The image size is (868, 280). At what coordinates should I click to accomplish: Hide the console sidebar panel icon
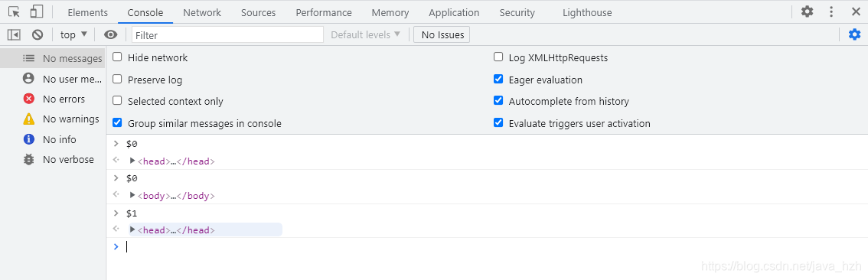tap(14, 35)
